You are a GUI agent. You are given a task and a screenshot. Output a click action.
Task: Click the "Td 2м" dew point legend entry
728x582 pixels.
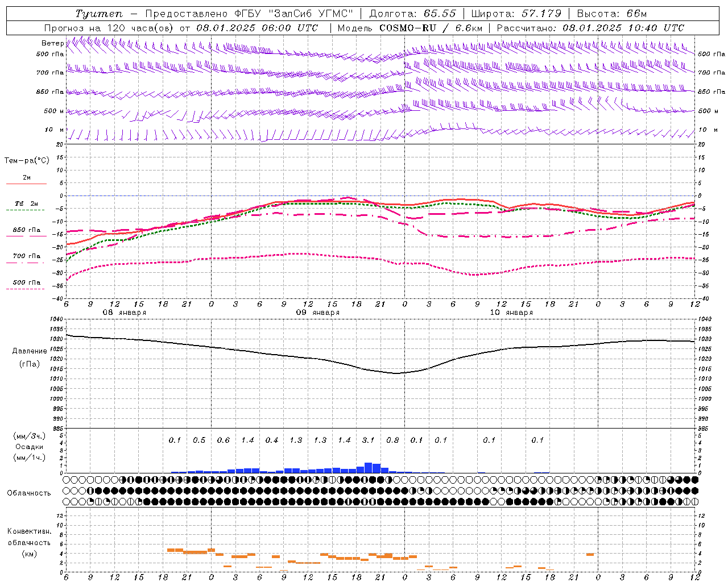27,203
